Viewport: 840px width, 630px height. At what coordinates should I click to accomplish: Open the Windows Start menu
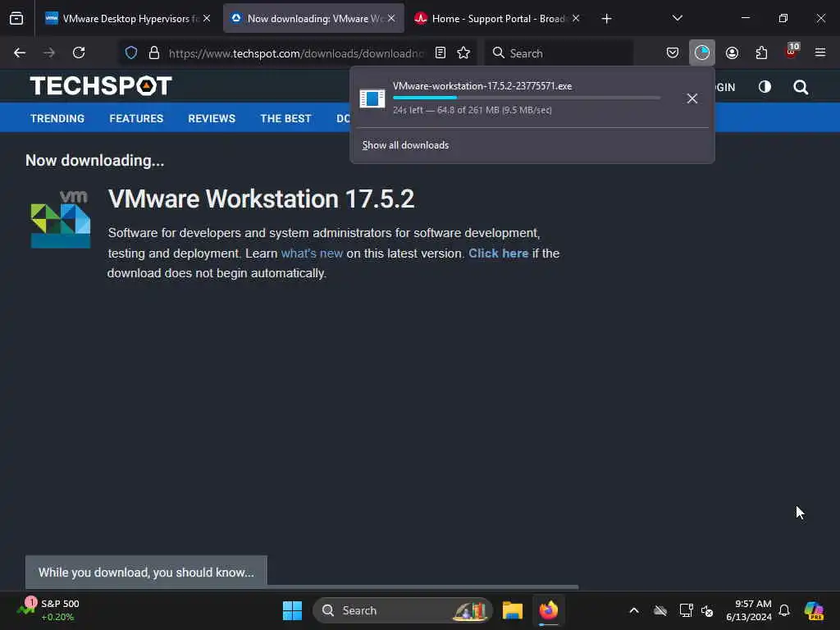[x=293, y=610]
